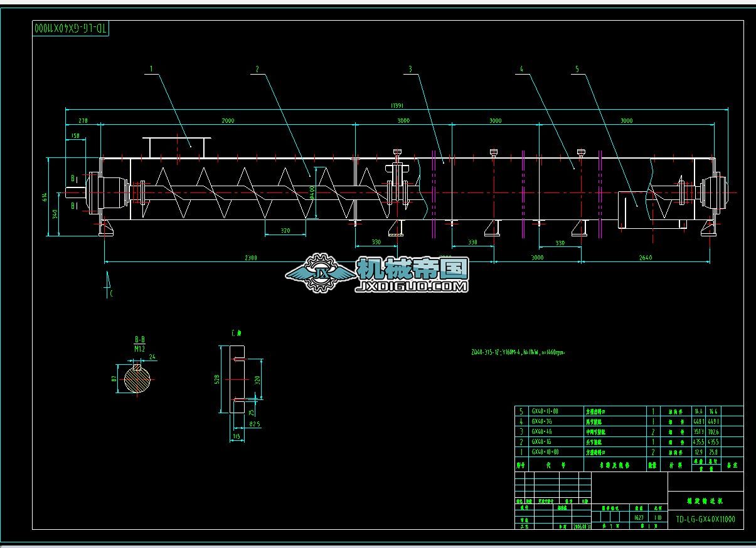
Task: Click the 320 pitch dimension under the screw
Action: (x=285, y=231)
